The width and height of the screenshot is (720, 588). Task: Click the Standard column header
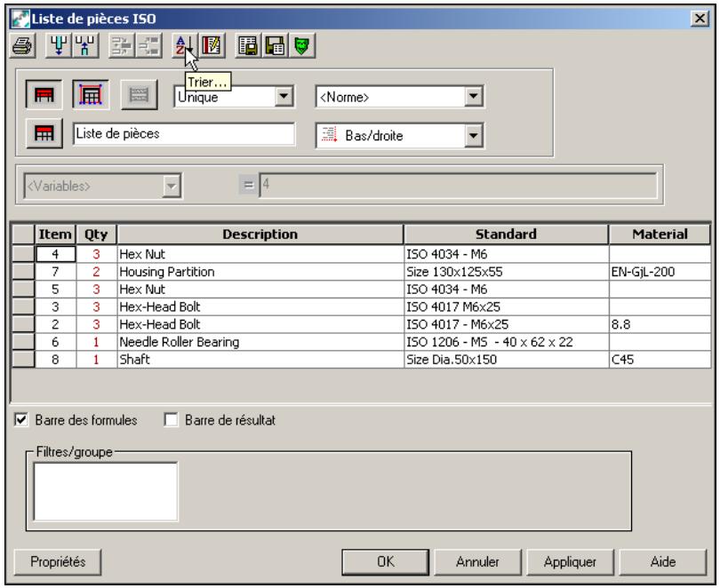(506, 234)
